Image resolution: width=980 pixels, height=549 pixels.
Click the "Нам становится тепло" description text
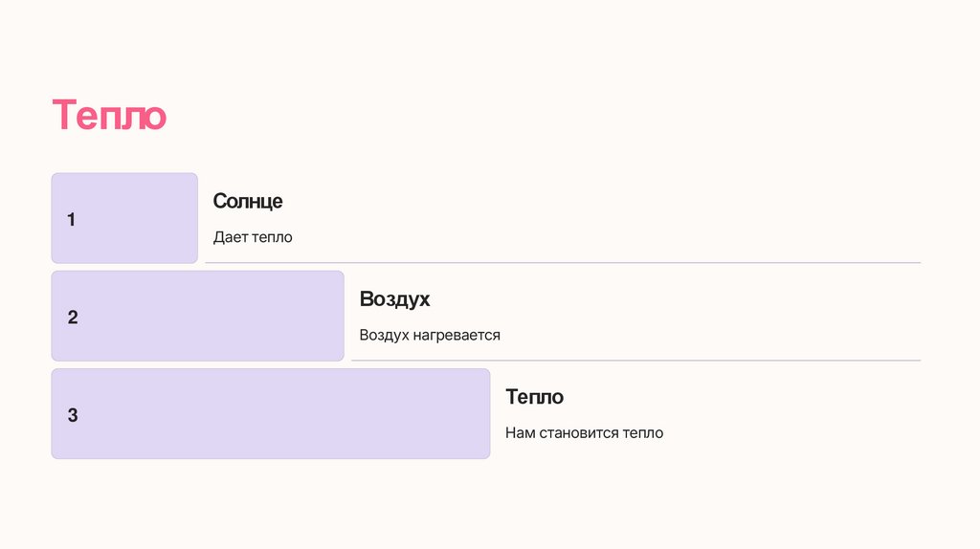click(584, 433)
